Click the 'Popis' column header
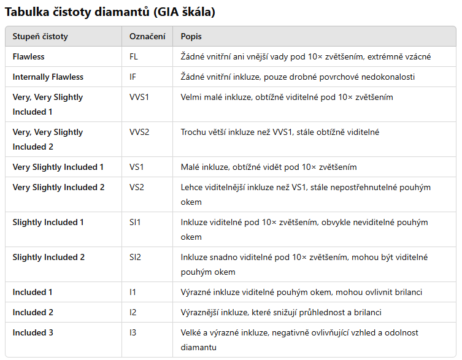Image resolution: width=462 pixels, height=360 pixels. (x=191, y=36)
